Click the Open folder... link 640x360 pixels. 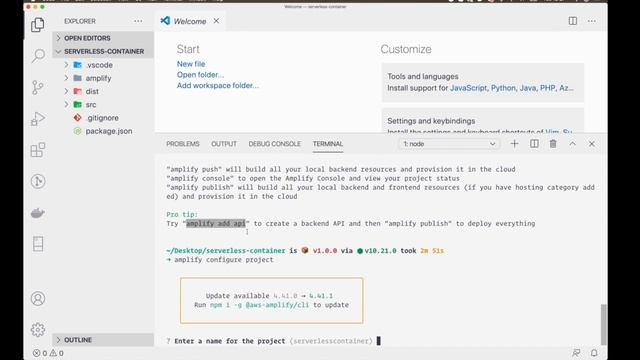point(200,75)
